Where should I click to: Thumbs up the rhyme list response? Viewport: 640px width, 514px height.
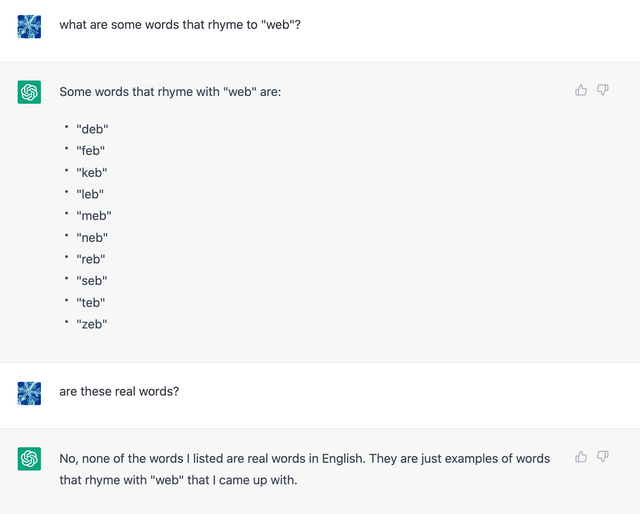(x=581, y=90)
